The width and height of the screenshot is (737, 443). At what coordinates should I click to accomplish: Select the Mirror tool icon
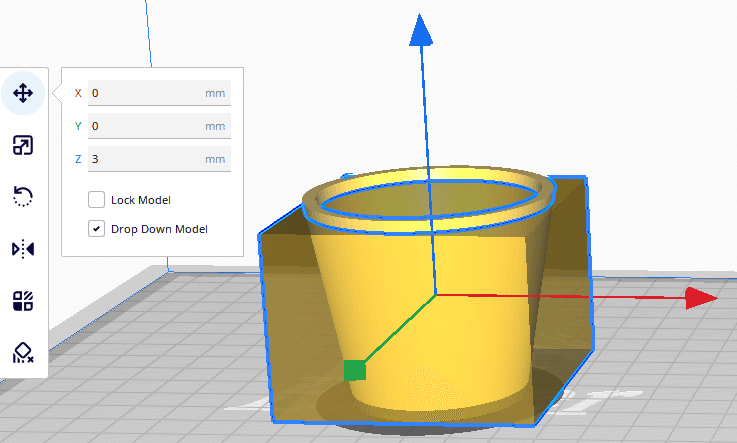[23, 249]
